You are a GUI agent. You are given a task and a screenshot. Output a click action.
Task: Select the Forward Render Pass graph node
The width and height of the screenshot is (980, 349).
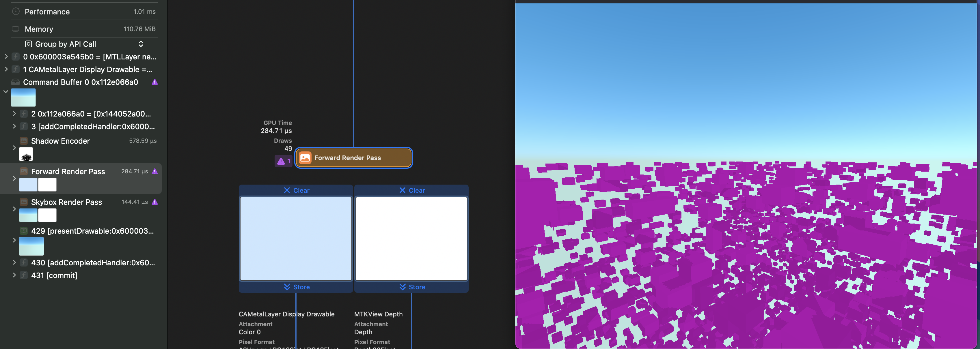[x=354, y=158]
